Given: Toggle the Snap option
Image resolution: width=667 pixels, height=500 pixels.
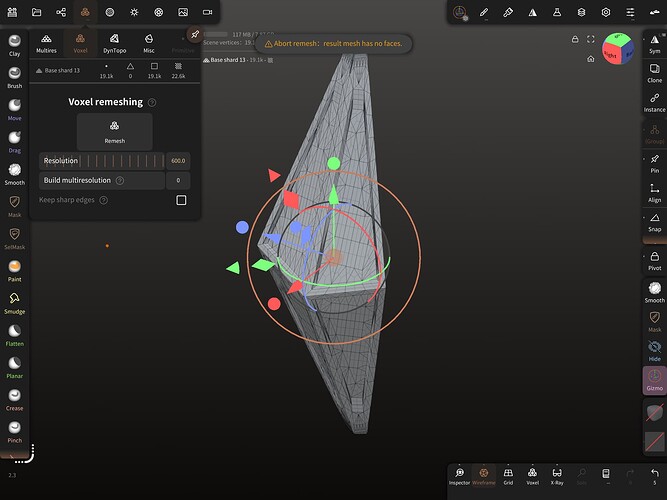Looking at the screenshot, I should pos(655,223).
